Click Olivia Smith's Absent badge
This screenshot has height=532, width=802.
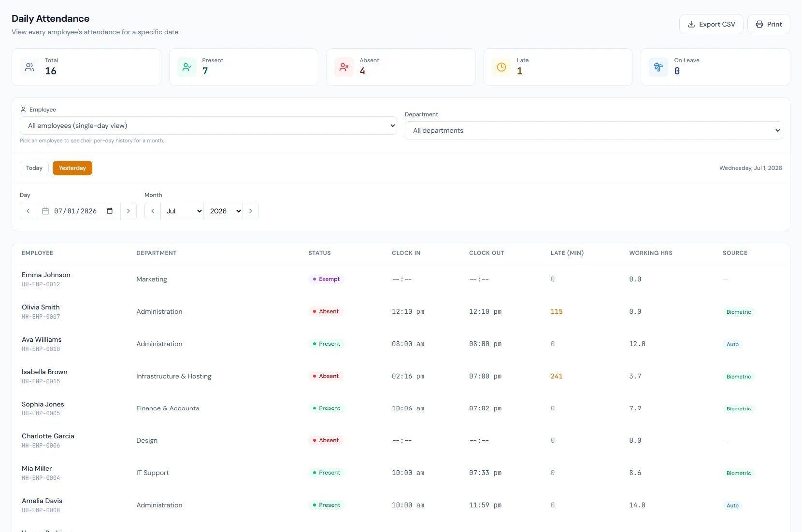pyautogui.click(x=326, y=311)
